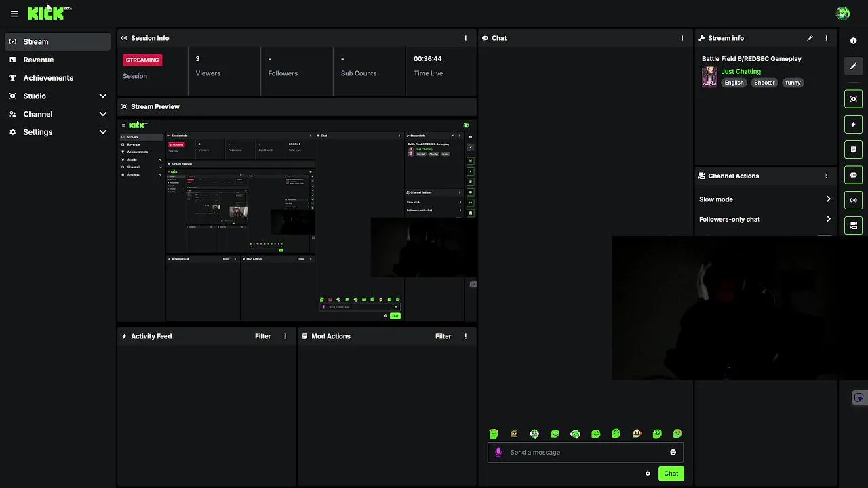This screenshot has height=488, width=868.
Task: Click the English tag
Action: pos(734,83)
